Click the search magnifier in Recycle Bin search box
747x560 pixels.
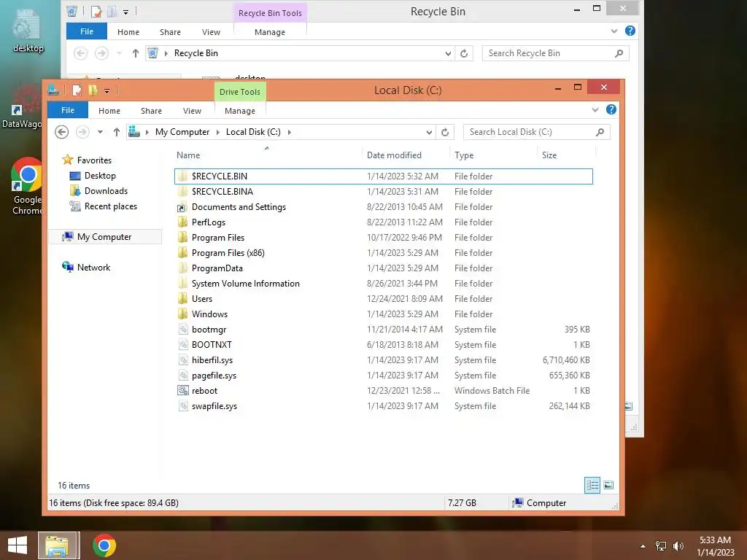coord(619,53)
